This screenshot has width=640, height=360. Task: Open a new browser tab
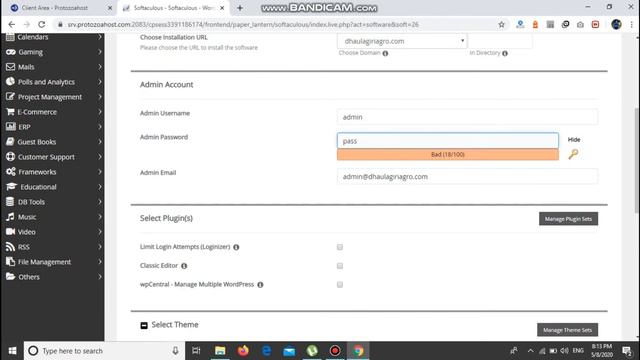240,8
